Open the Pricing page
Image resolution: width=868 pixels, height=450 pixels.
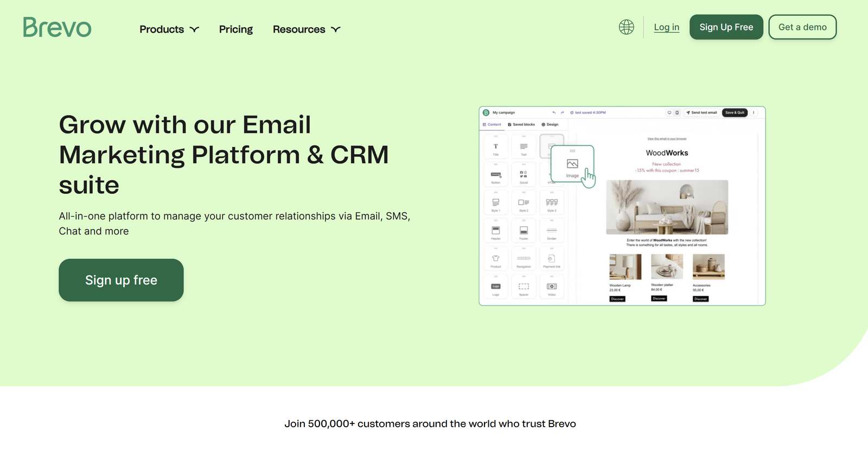tap(236, 29)
